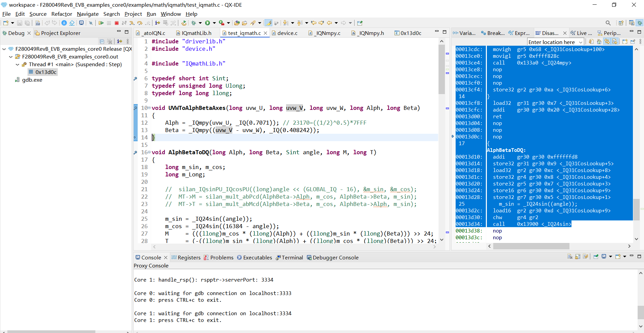Click the eraser flash icon
This screenshot has width=644, height=333.
[72, 23]
